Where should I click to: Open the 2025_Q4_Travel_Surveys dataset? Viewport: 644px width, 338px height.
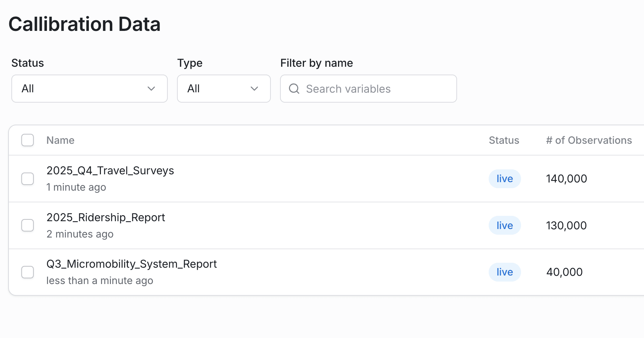click(110, 171)
